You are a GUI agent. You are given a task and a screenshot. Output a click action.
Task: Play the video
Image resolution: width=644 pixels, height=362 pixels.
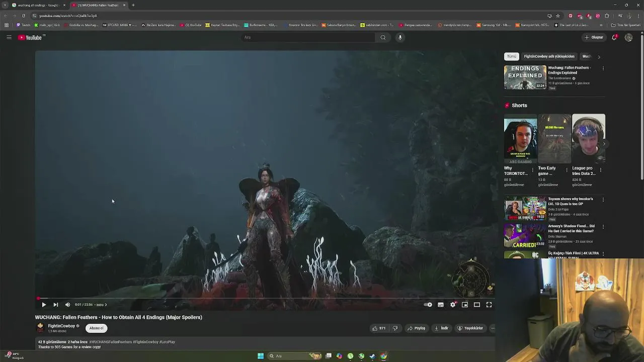pyautogui.click(x=44, y=305)
